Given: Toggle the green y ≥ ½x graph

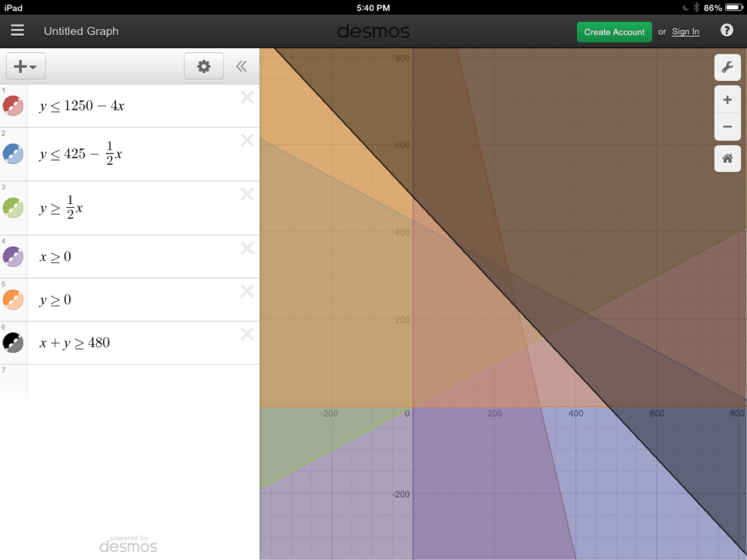Looking at the screenshot, I should pyautogui.click(x=13, y=208).
